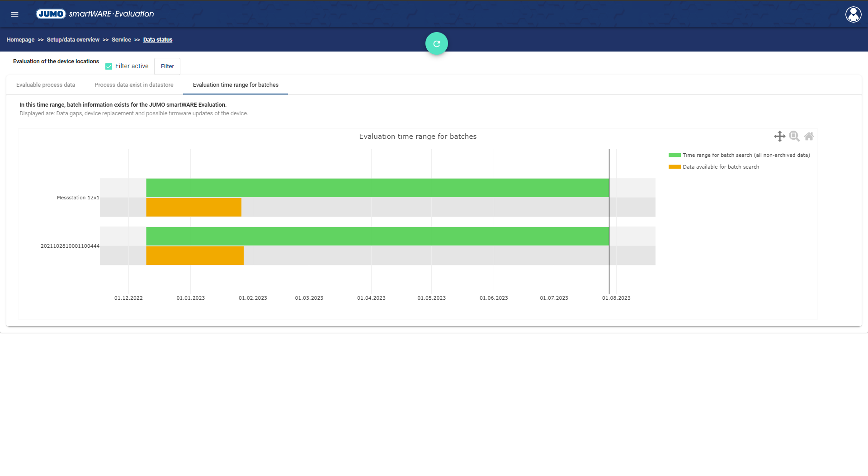Screen dimensions: 868x476
Task: Click the Service breadcrumb link
Action: coord(121,40)
